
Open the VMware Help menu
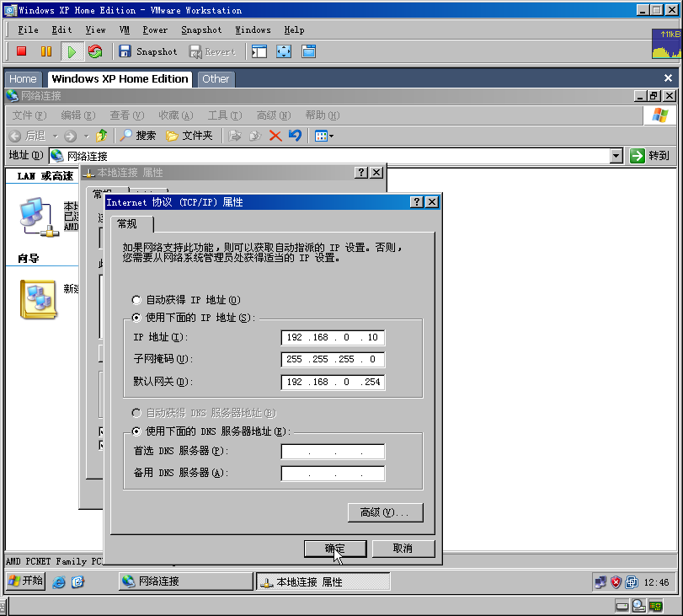pos(295,30)
